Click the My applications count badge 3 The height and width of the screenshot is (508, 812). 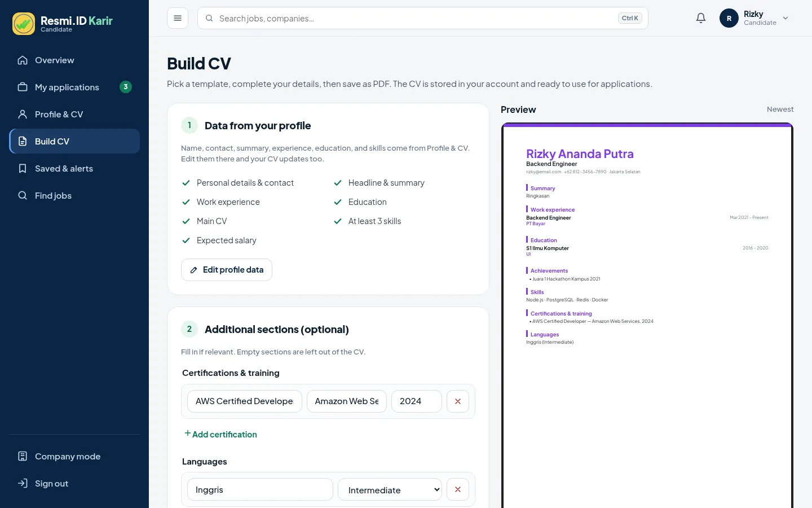point(126,87)
